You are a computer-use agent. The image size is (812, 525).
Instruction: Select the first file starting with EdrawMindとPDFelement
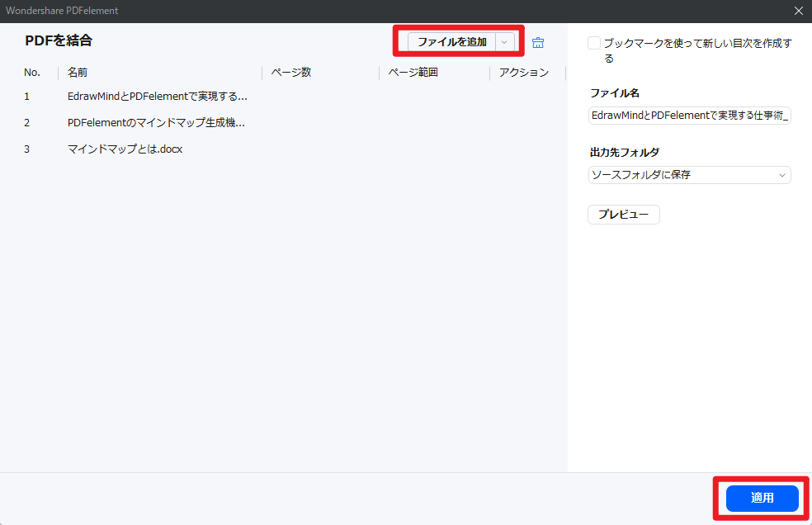click(x=157, y=97)
